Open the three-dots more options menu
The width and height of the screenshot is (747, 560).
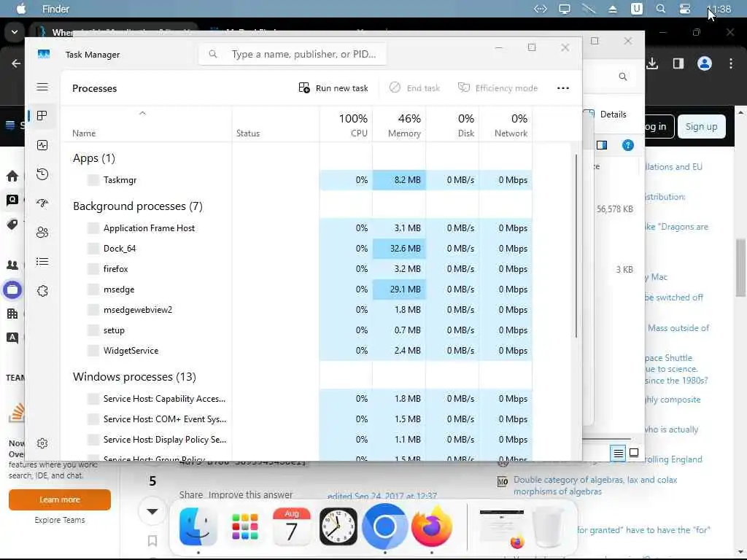click(562, 88)
